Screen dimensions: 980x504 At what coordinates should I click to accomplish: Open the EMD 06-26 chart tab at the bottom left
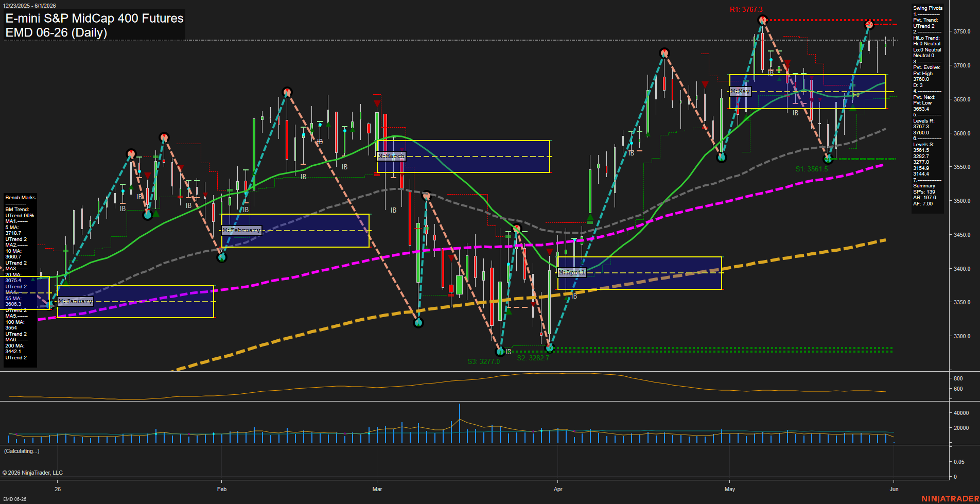coord(15,499)
